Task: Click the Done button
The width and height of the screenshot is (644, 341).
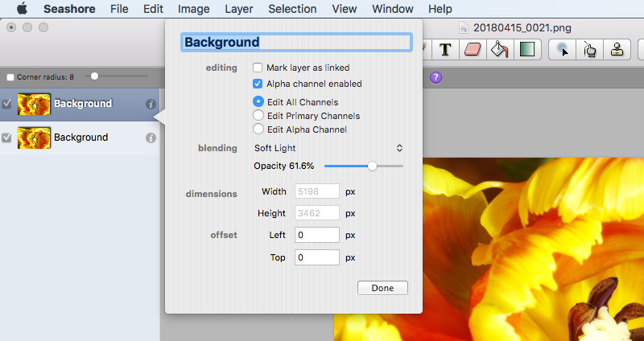Action: point(382,288)
